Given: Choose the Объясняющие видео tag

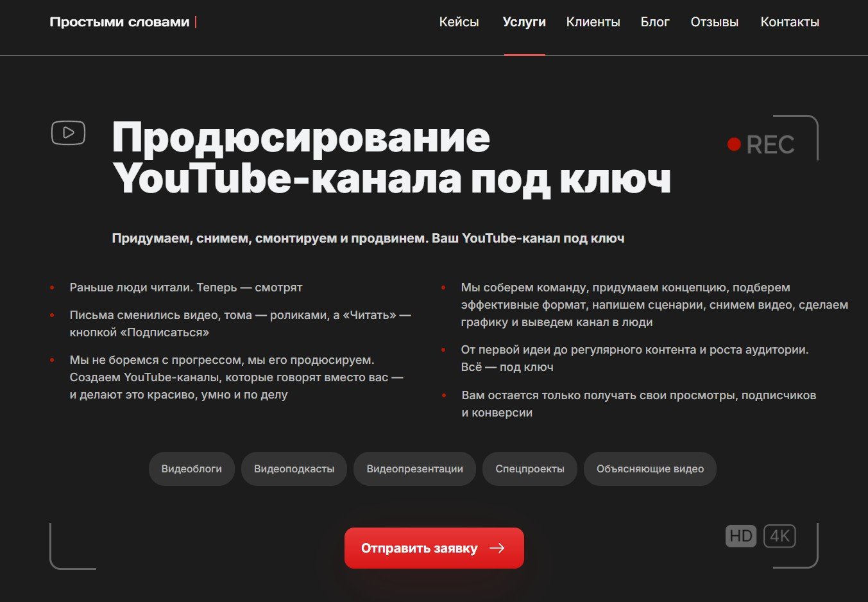Looking at the screenshot, I should 650,469.
